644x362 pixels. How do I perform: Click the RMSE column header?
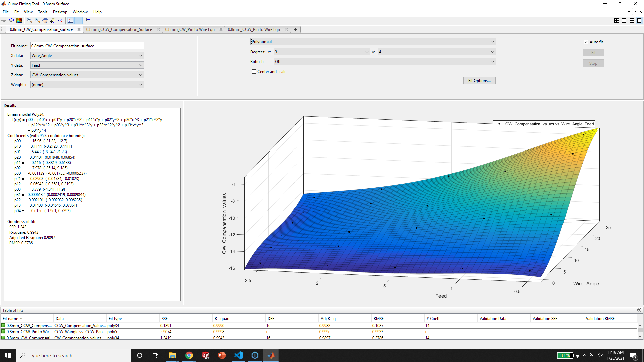[398, 319]
